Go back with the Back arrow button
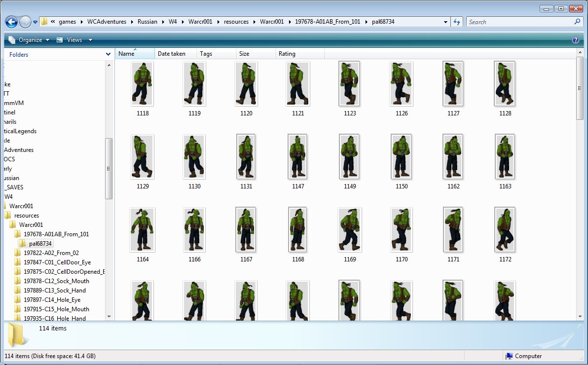 11,22
